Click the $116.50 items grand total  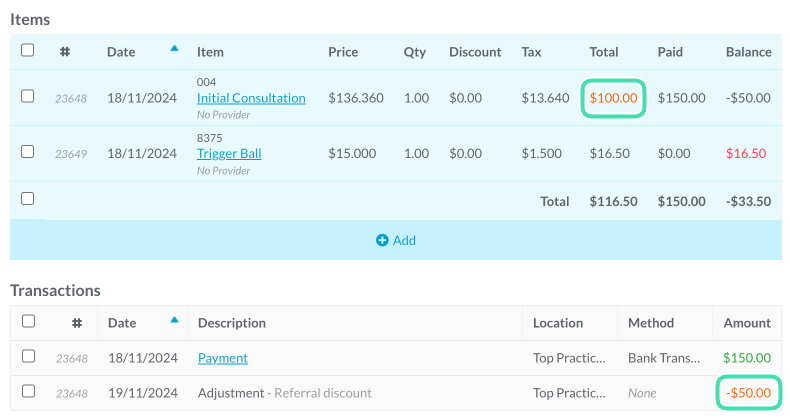point(613,201)
